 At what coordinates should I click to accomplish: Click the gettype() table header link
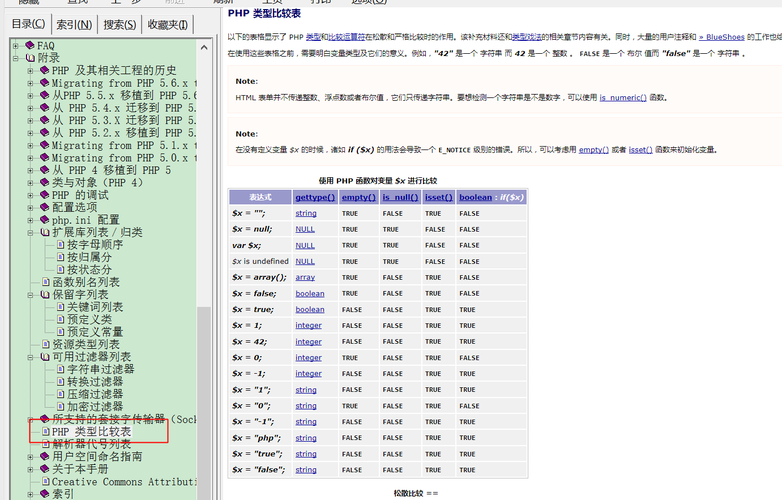315,197
